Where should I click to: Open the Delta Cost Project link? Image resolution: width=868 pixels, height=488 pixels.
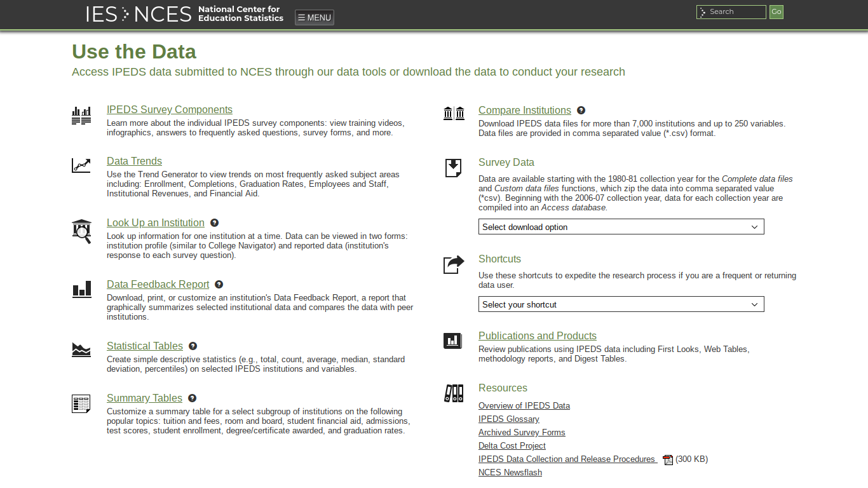(x=512, y=446)
